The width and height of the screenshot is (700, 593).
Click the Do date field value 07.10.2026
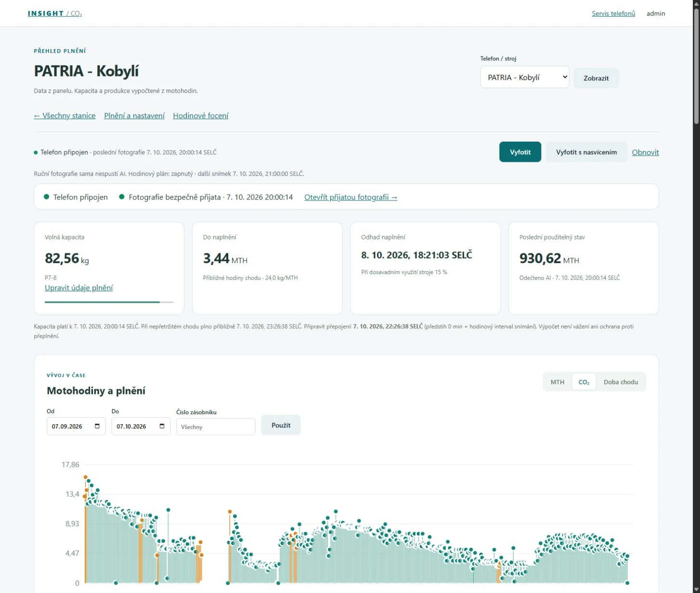[x=131, y=426]
